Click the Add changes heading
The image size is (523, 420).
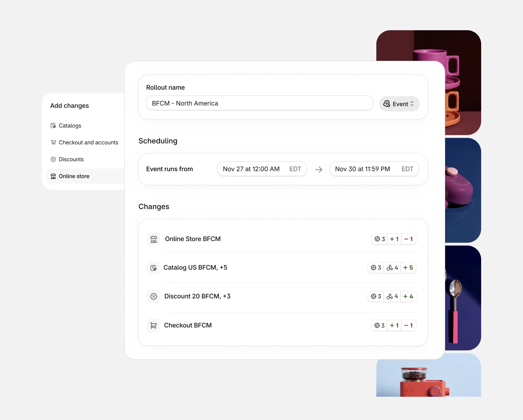coord(69,106)
